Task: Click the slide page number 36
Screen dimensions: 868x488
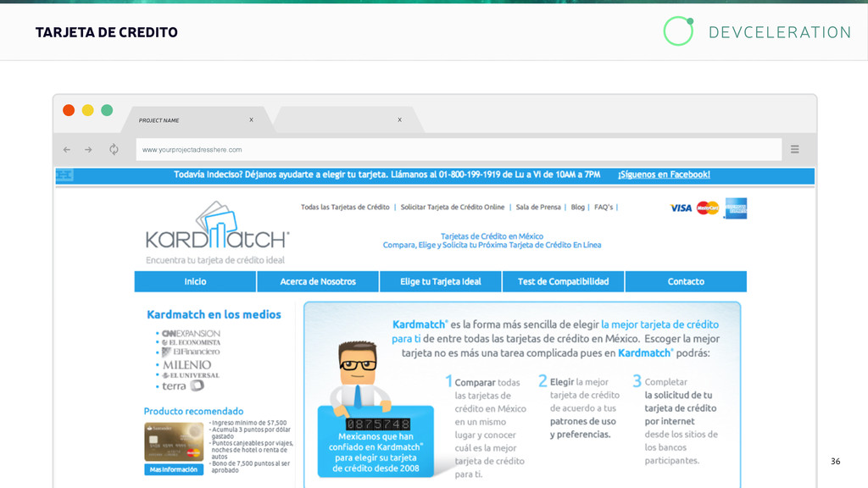Action: 835,461
